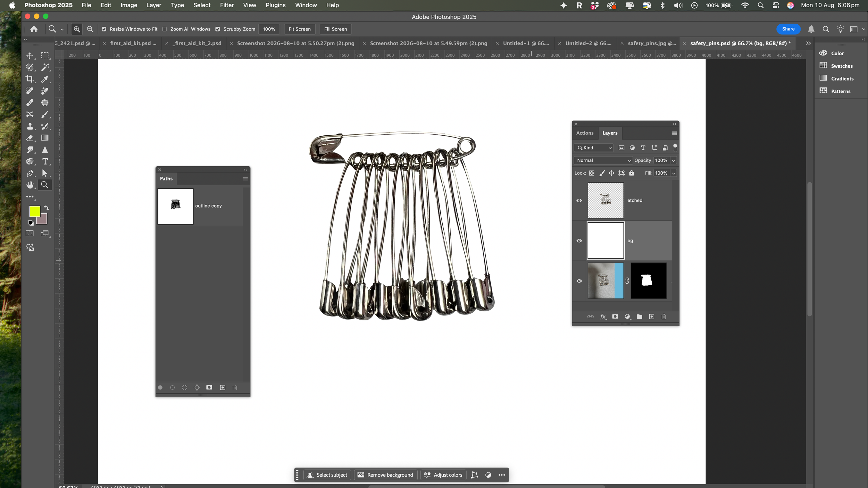Click Adjust colors in the contextual bar
Image resolution: width=868 pixels, height=488 pixels.
click(443, 475)
